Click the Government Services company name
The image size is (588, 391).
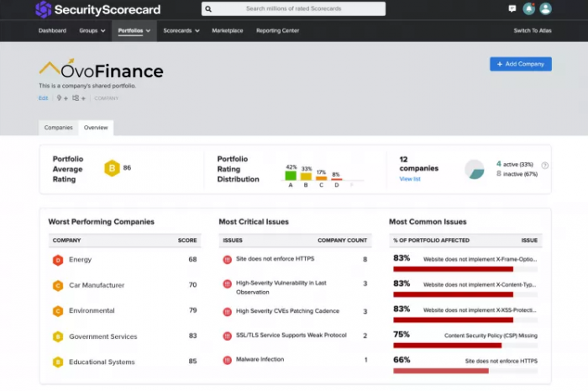pyautogui.click(x=103, y=336)
